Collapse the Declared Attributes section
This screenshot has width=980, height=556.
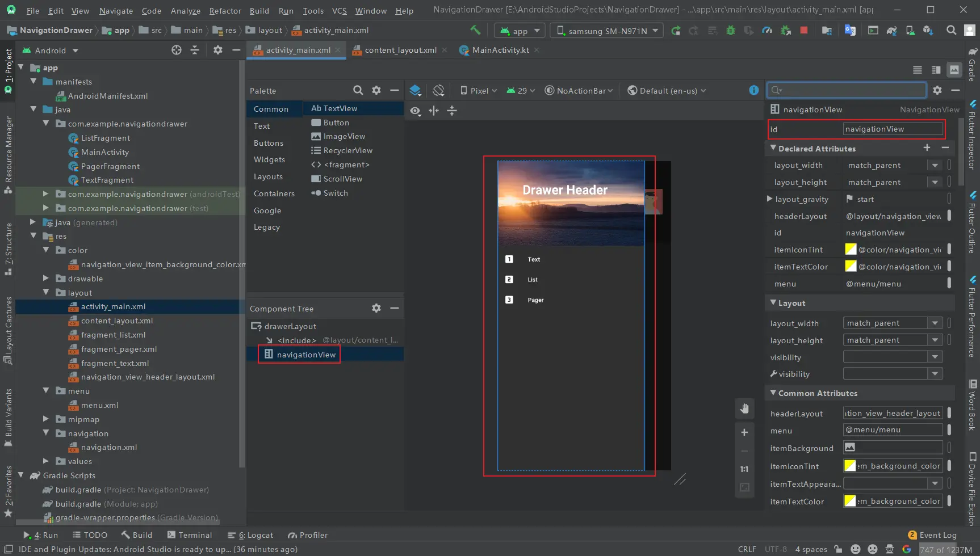point(773,148)
